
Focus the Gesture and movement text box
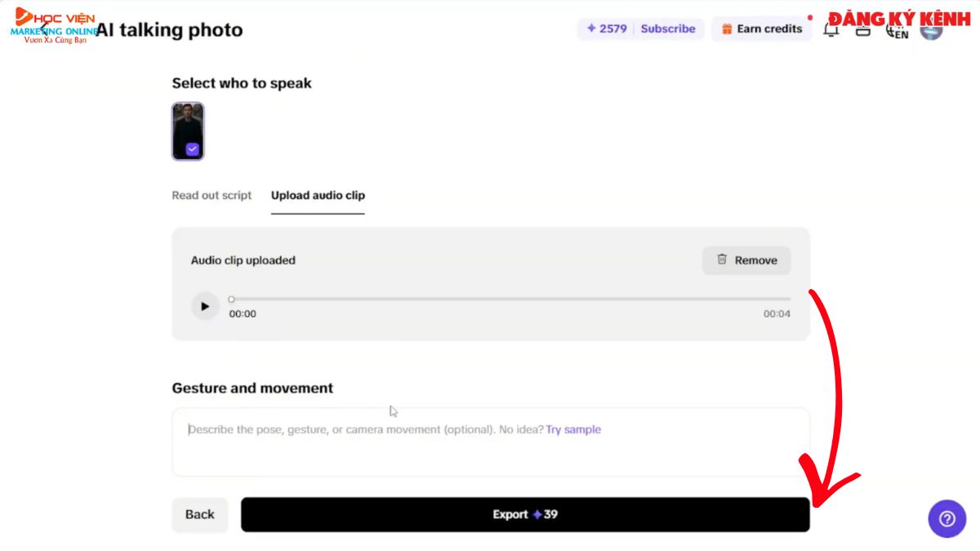point(490,451)
